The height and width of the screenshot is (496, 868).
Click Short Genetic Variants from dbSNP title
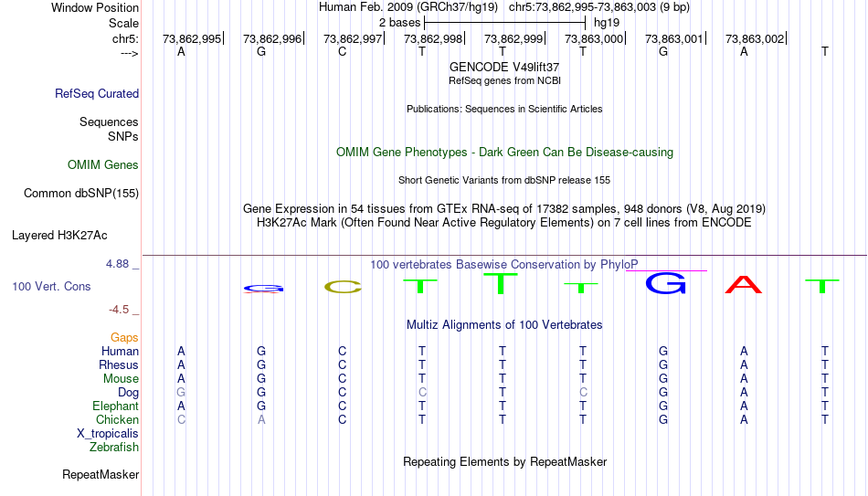504,181
